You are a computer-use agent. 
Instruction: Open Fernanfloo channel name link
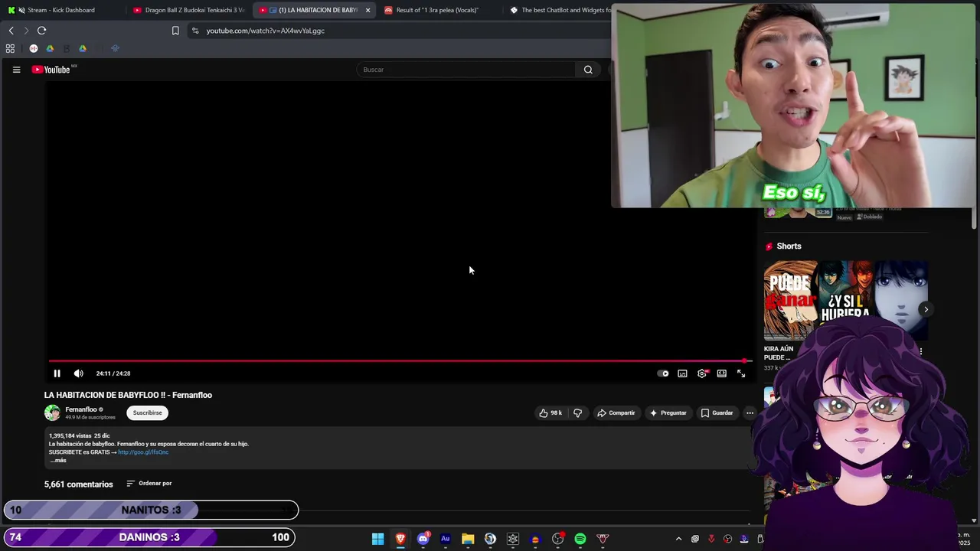click(81, 409)
